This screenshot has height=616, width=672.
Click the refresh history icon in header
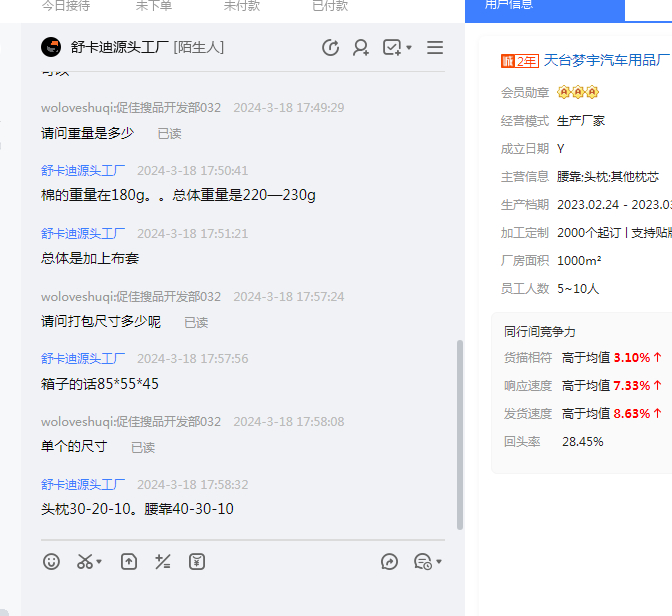[331, 48]
